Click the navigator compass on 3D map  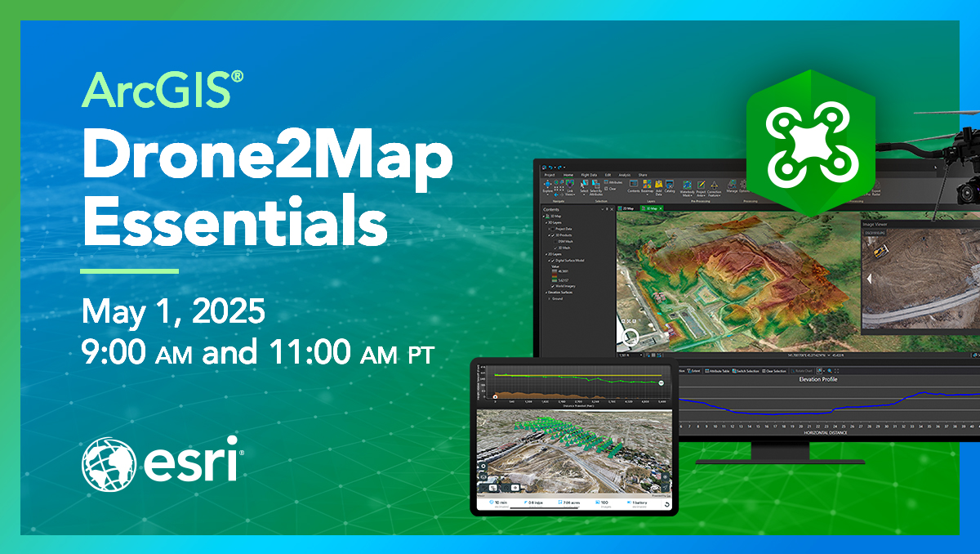630,337
